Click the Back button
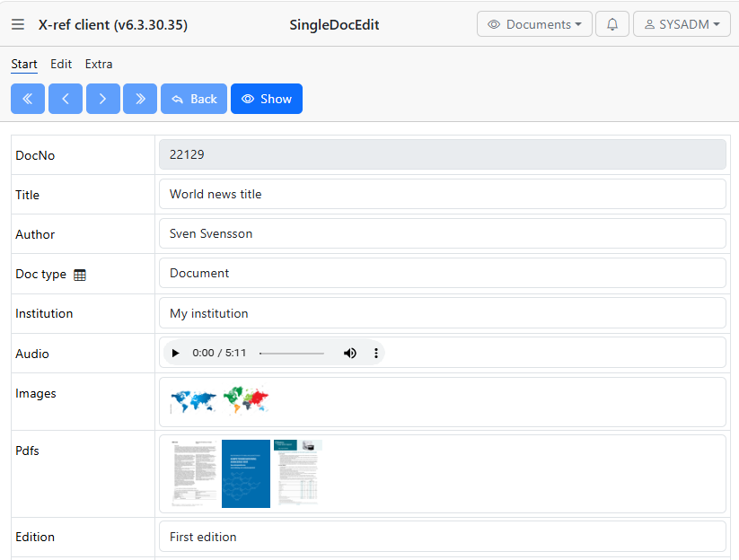 [x=194, y=99]
